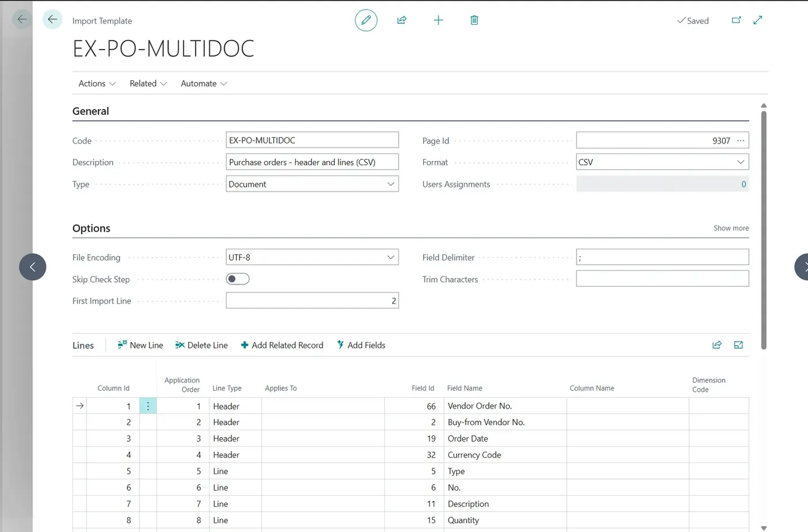
Task: Click Field Id 32 cell
Action: click(413, 455)
